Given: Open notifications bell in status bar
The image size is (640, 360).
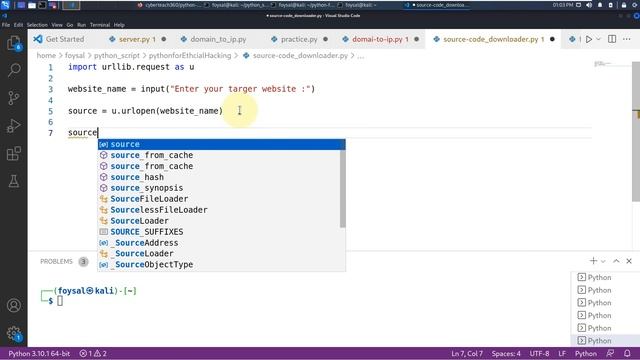Looking at the screenshot, I should click(x=627, y=353).
